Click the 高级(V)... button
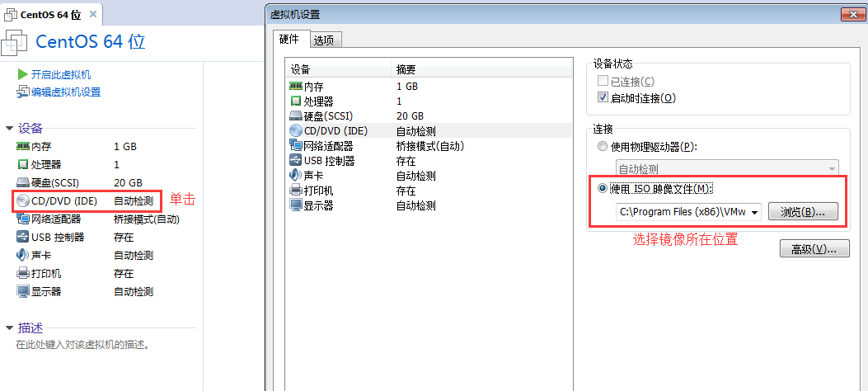Image resolution: width=868 pixels, height=391 pixels. coord(814,248)
